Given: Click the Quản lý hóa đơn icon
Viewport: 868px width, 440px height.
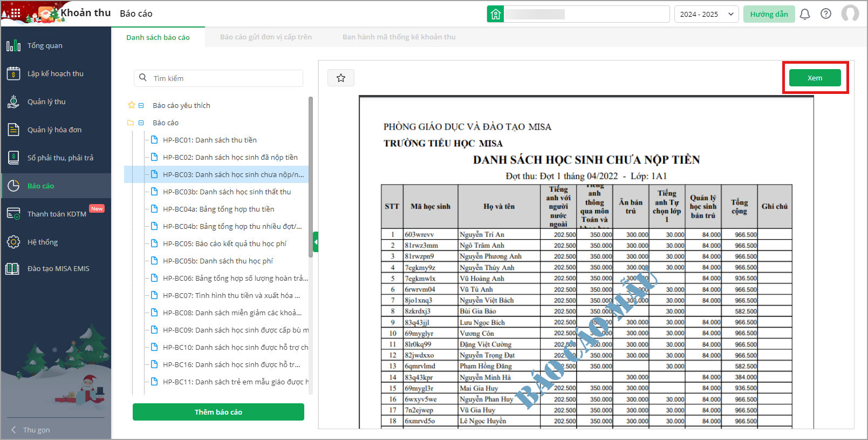Looking at the screenshot, I should [13, 130].
